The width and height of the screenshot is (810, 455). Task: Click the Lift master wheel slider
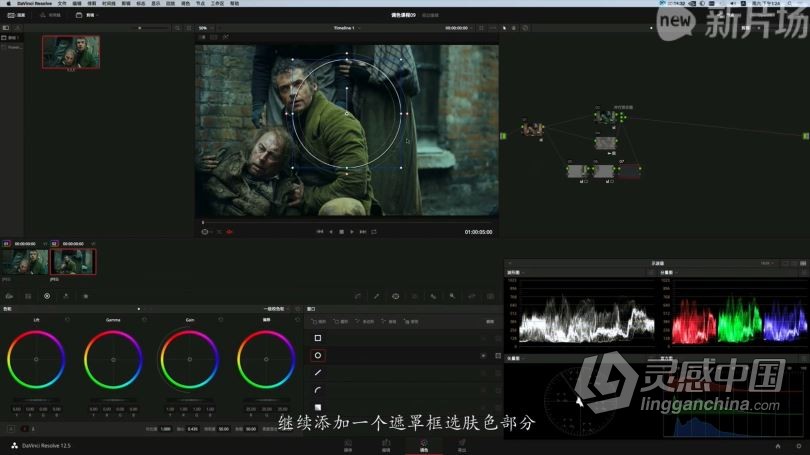tap(36, 400)
